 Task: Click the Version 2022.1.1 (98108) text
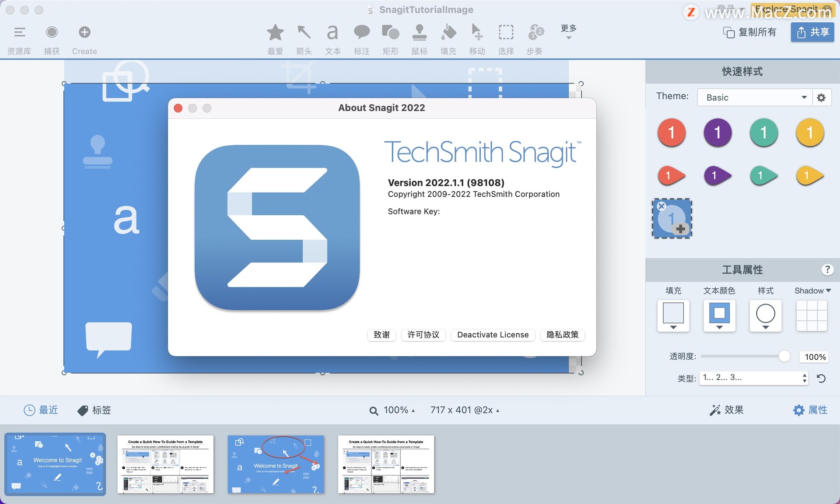[x=446, y=182]
